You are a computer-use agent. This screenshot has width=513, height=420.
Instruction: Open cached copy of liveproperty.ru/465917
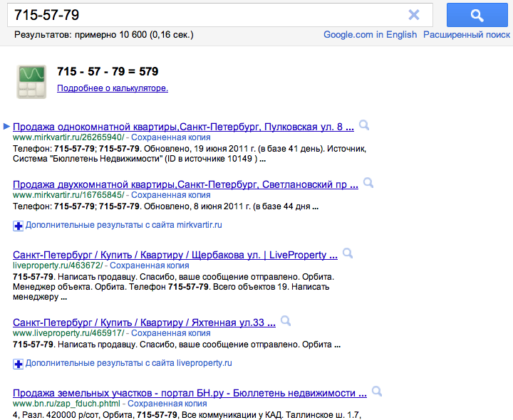171,333
